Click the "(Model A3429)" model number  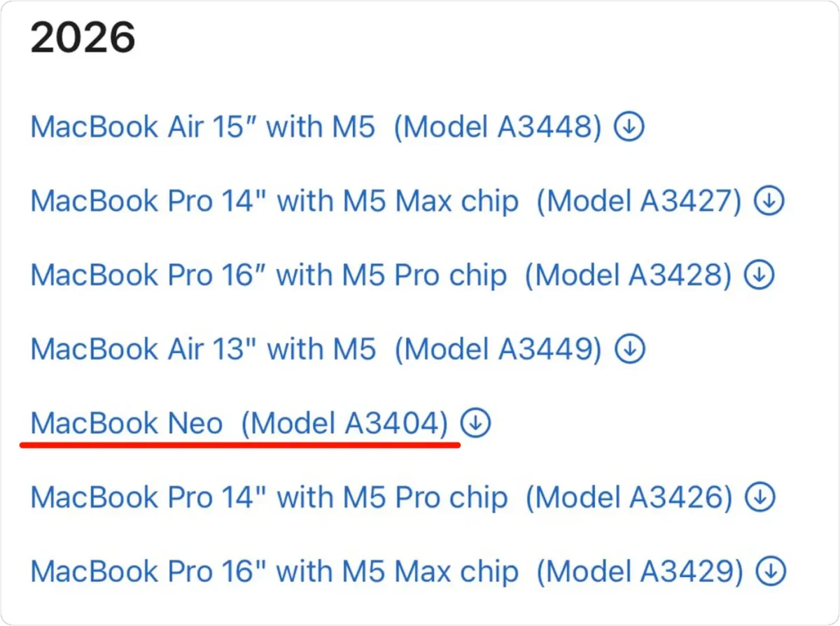(640, 571)
